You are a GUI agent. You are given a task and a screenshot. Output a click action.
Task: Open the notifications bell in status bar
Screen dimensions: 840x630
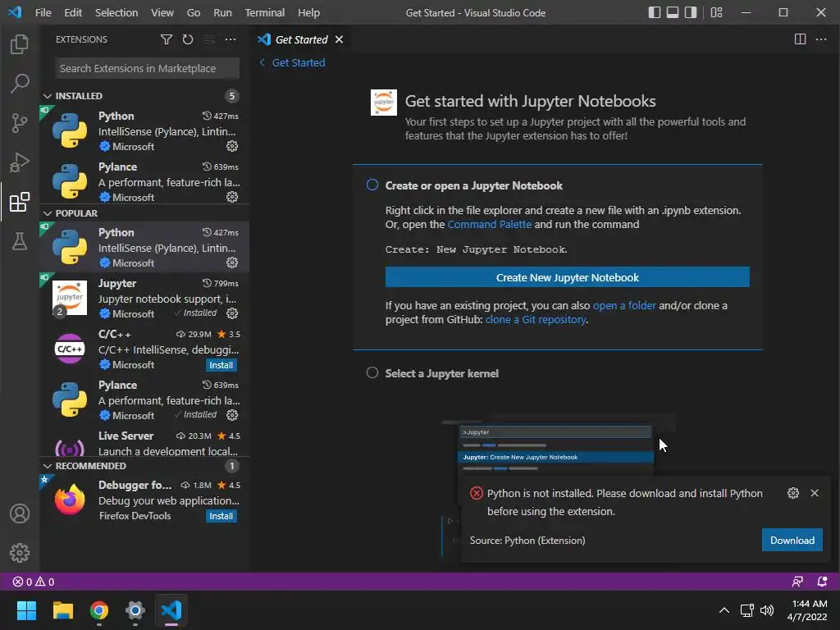click(822, 582)
